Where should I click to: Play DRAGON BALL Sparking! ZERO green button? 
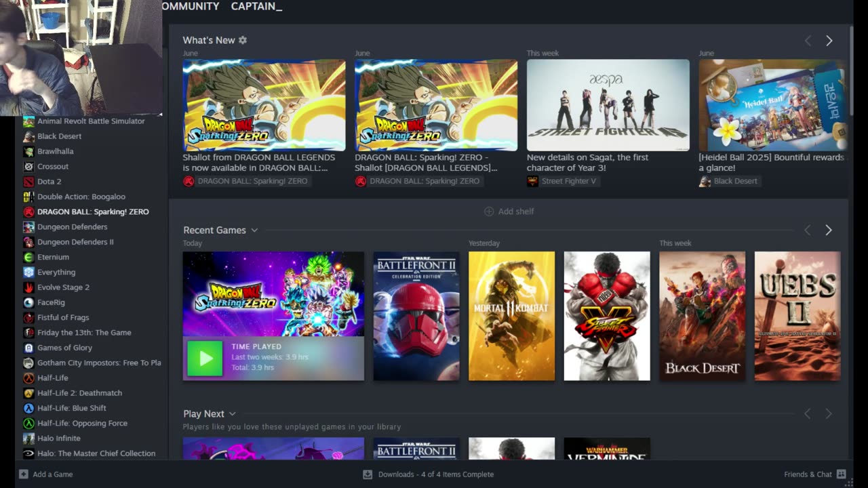click(205, 358)
